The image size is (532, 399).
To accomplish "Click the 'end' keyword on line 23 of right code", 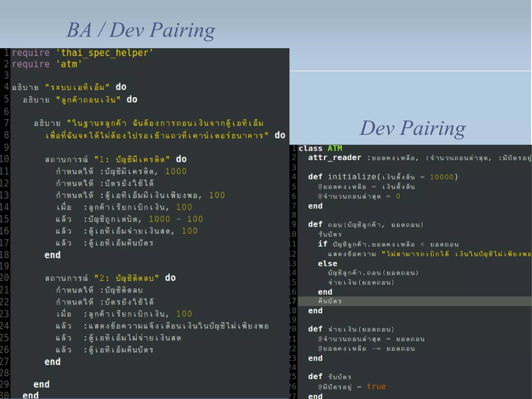I will (315, 358).
